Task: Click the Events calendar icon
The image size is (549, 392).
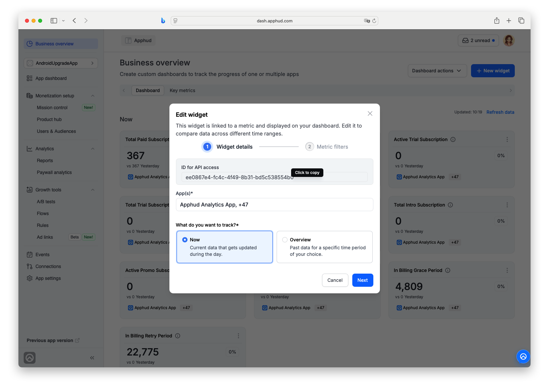Action: pos(30,255)
